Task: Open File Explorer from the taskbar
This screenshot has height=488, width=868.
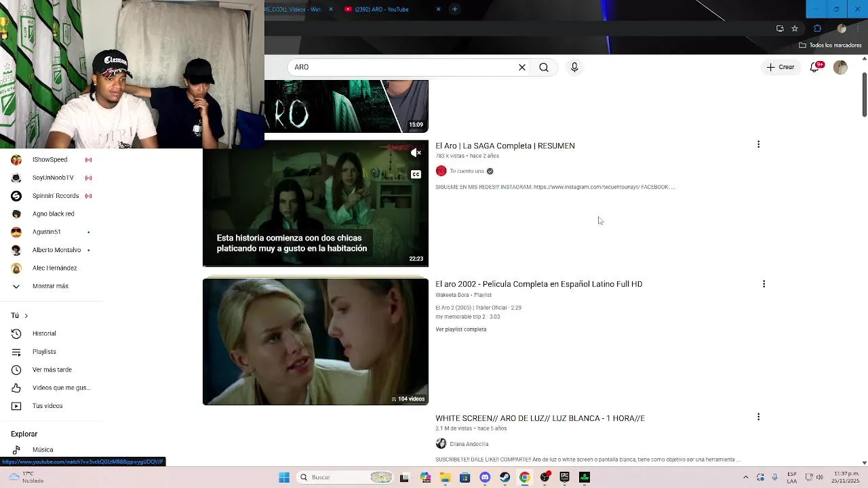Action: tap(445, 477)
